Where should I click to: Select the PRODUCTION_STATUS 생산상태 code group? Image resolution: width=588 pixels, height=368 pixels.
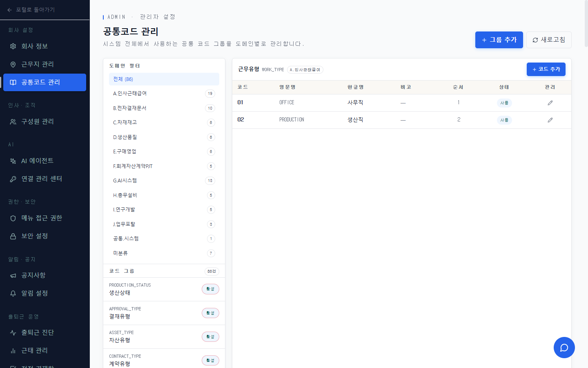[164, 289]
